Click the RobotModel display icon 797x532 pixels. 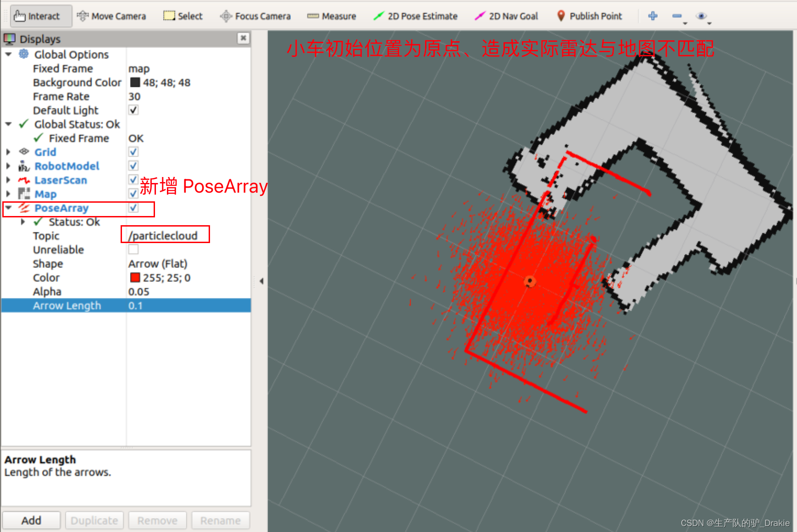24,166
